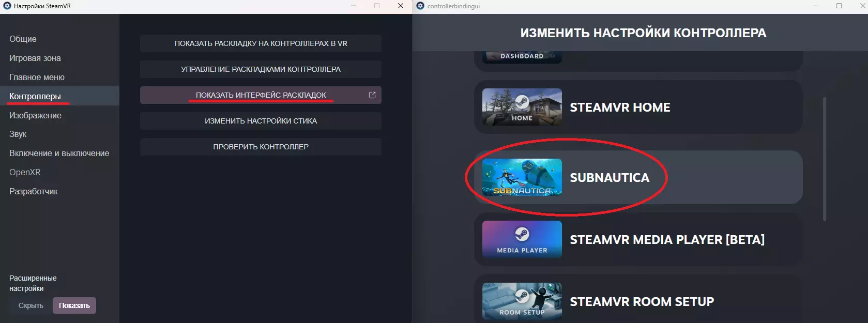This screenshot has height=323, width=868.
Task: Enable advanced settings with Показать
Action: point(74,305)
